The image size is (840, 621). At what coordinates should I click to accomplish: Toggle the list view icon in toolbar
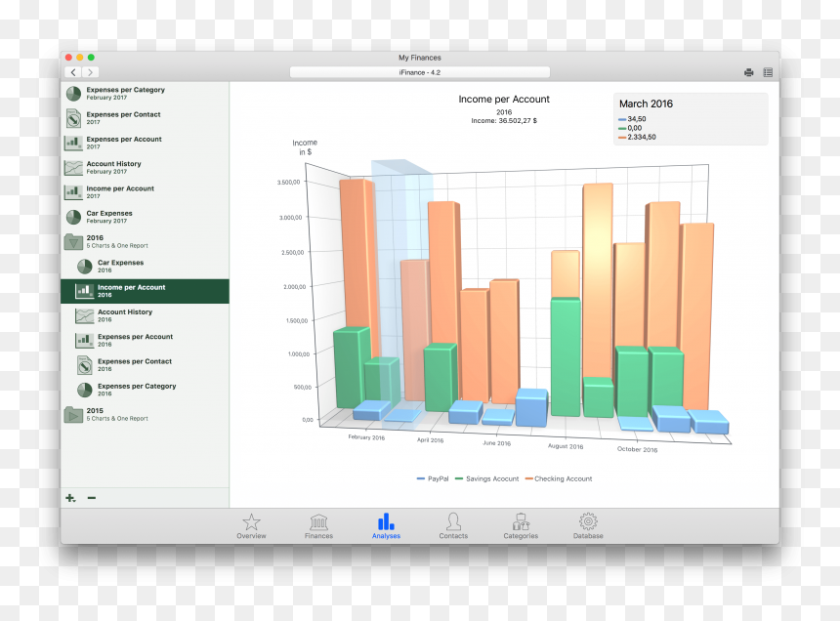(x=768, y=72)
